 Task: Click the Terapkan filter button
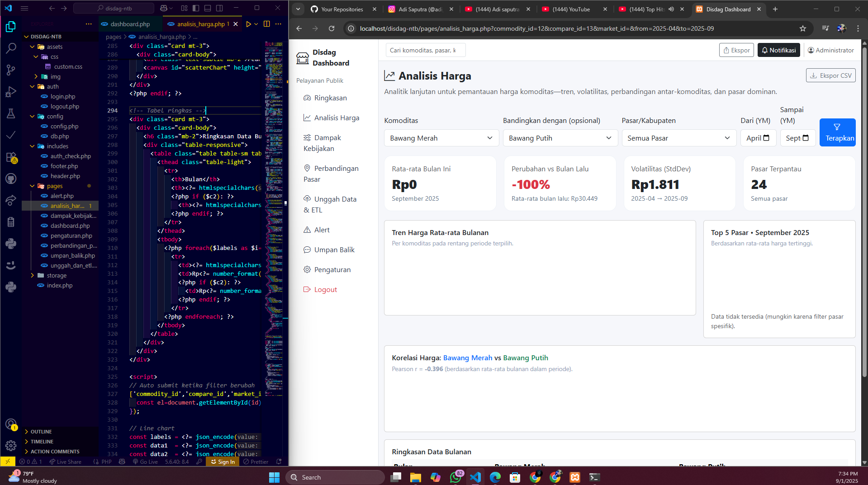tap(837, 132)
